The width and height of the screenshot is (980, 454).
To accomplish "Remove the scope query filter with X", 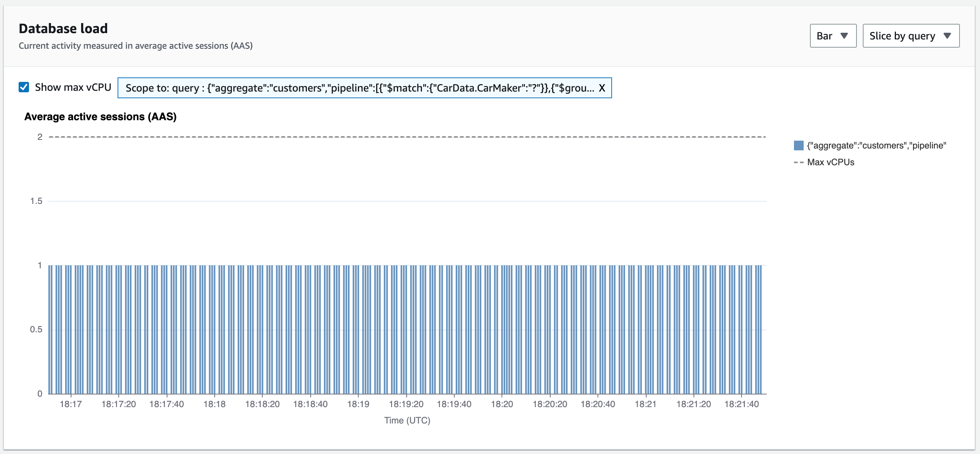I will 602,88.
